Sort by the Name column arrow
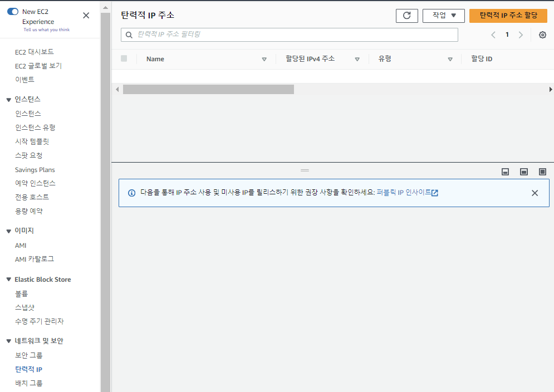Viewport: 554px width, 392px height. pos(264,60)
